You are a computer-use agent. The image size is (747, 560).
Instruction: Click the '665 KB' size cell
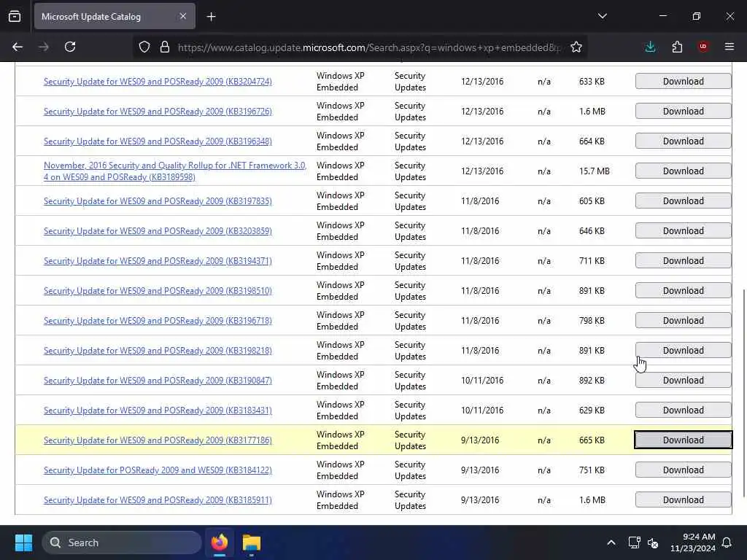click(592, 440)
